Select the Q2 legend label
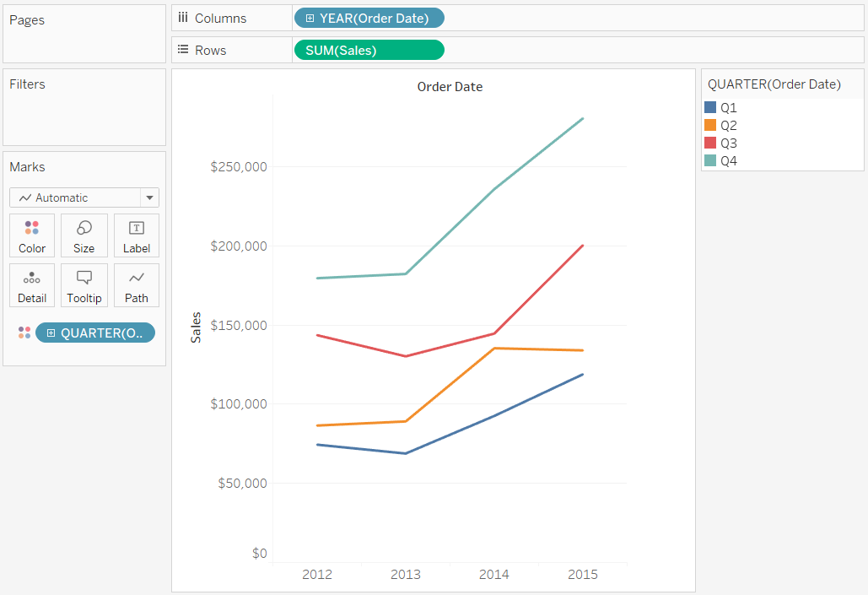 729,126
